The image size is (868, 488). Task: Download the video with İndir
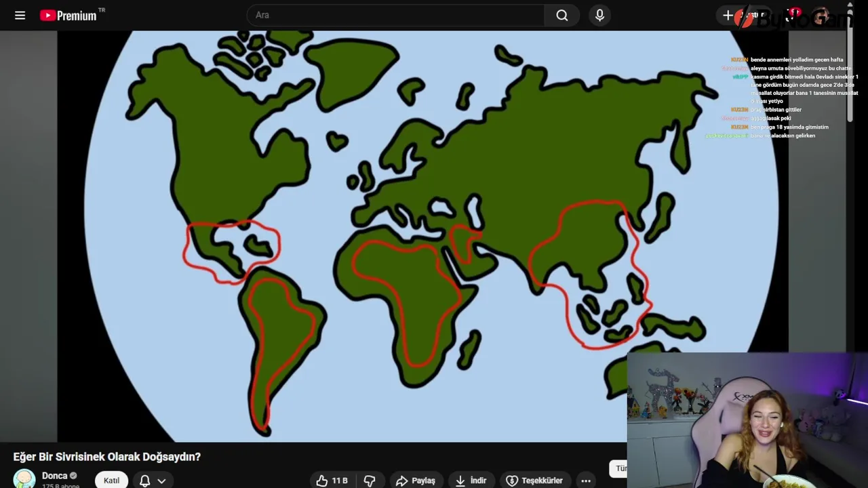tap(471, 481)
